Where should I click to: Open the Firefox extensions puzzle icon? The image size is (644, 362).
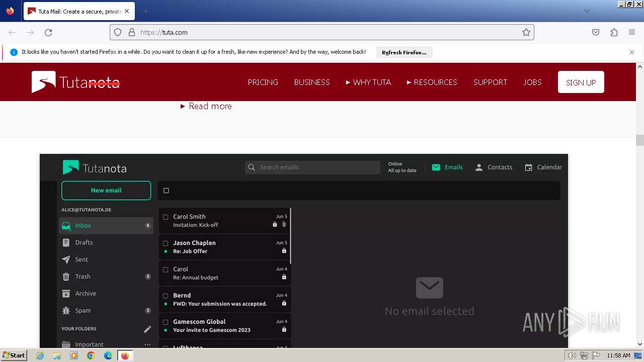[614, 32]
